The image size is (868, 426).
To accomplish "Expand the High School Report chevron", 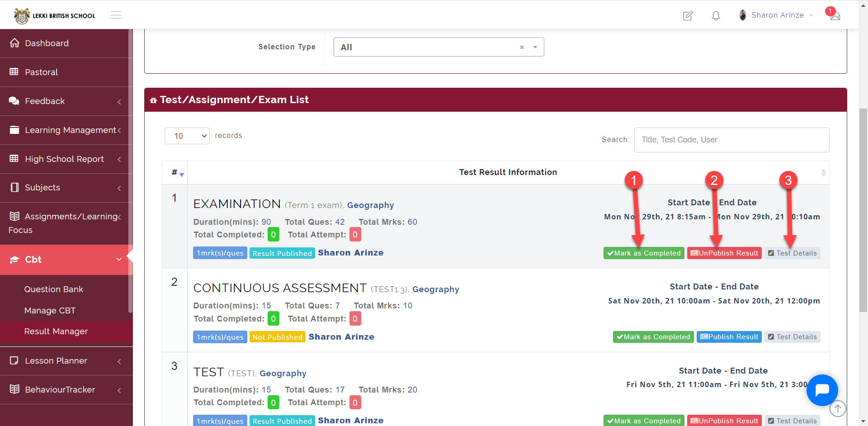I will click(119, 159).
